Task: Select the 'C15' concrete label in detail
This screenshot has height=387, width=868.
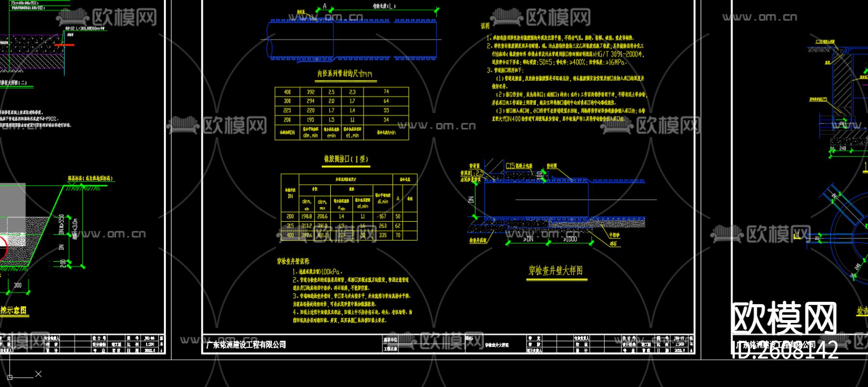Action: coord(510,166)
